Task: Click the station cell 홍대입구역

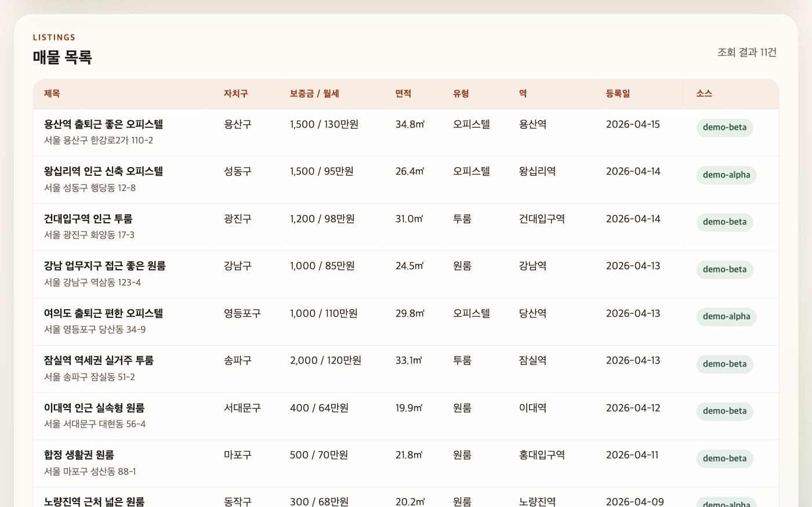Action: 542,455
